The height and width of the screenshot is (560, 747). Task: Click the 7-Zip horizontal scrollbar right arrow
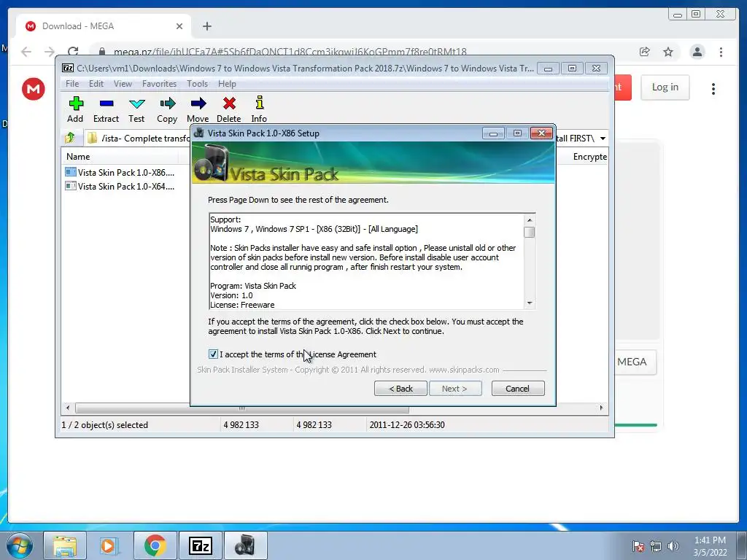[x=601, y=408]
